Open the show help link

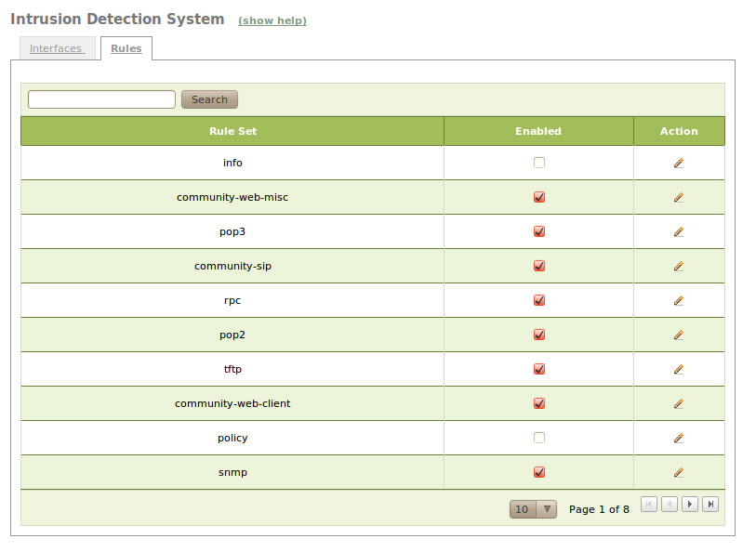[x=272, y=20]
